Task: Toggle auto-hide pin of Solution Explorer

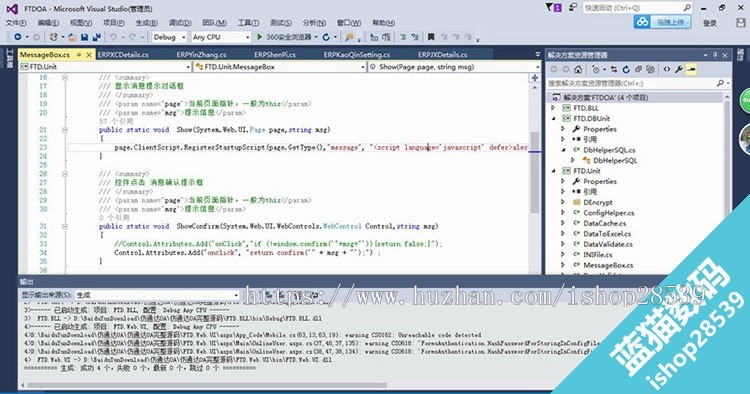Action: (715, 55)
